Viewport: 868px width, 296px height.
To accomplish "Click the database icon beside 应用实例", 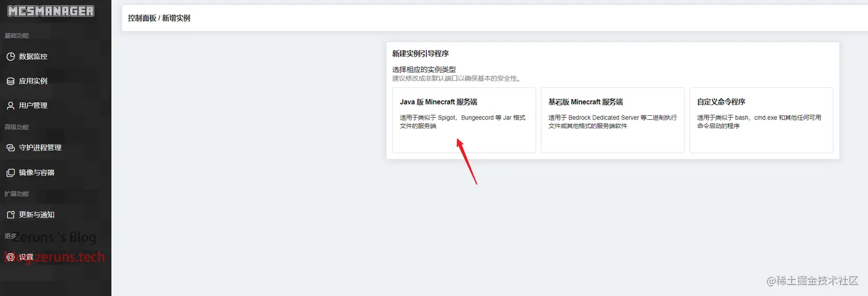I will coord(10,81).
